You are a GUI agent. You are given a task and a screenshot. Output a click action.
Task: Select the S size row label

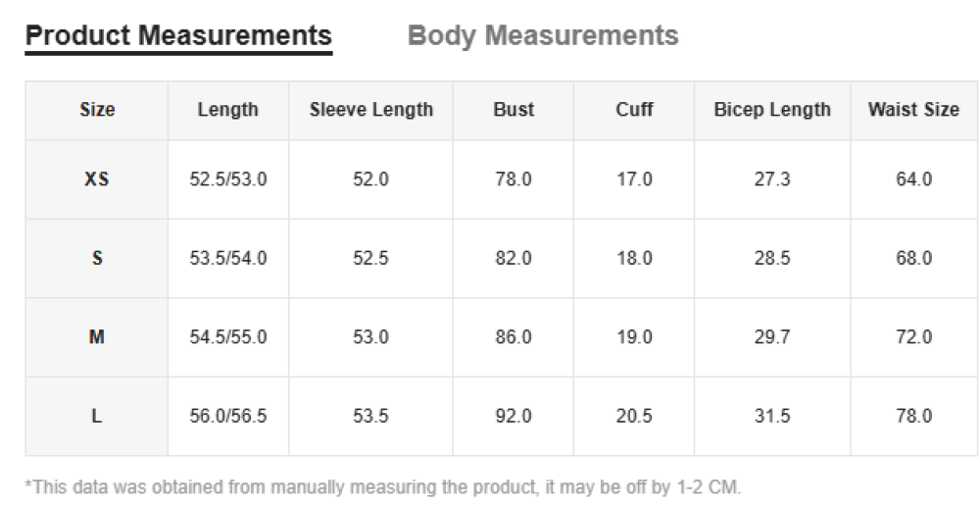click(97, 259)
